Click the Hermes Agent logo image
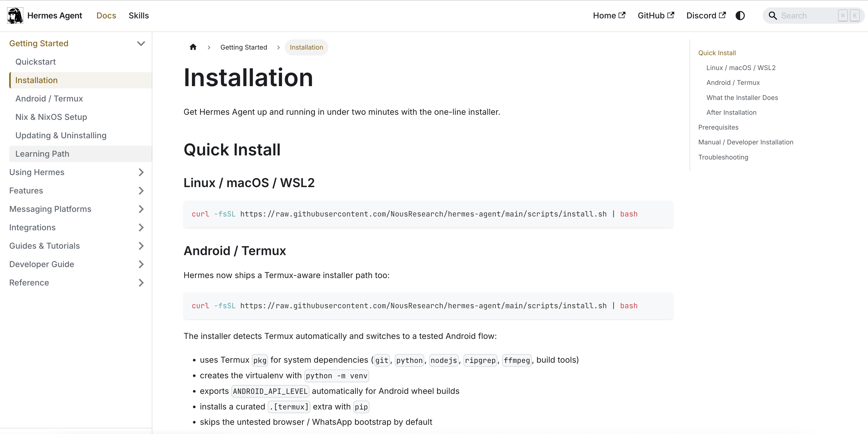The width and height of the screenshot is (868, 434). (15, 16)
